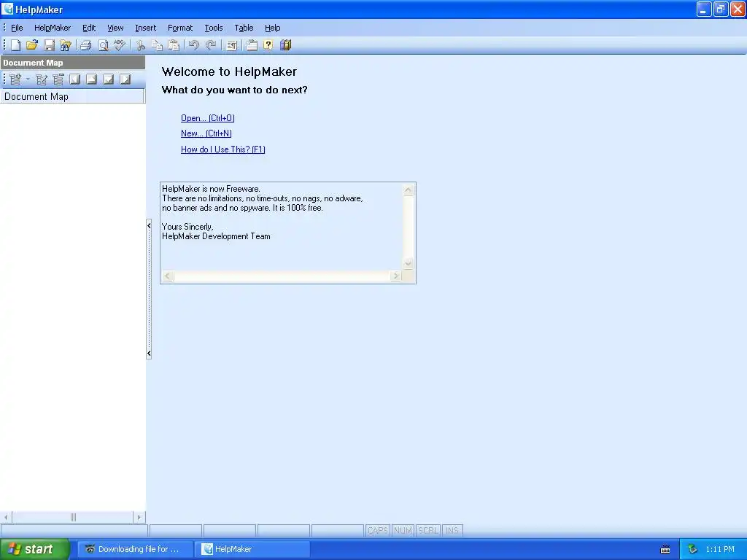Image resolution: width=747 pixels, height=560 pixels.
Task: Click the 1:11 PM taskbar clock
Action: (x=720, y=550)
